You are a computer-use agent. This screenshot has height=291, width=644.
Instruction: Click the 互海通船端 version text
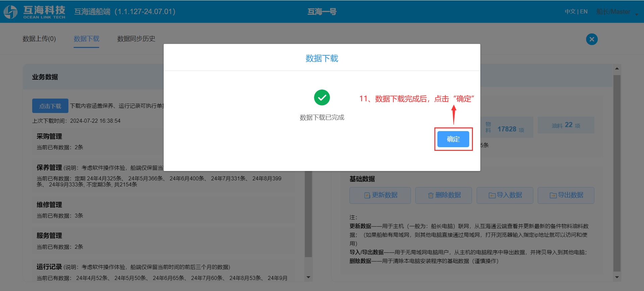pos(125,12)
